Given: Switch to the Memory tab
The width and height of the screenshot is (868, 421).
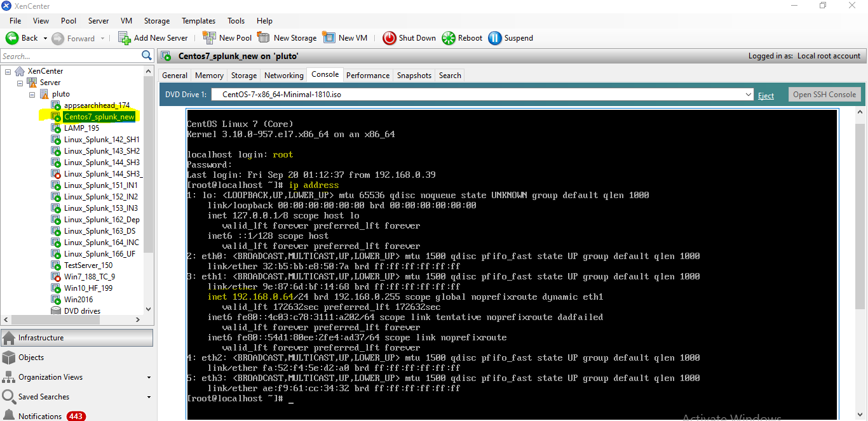Looking at the screenshot, I should (x=209, y=76).
